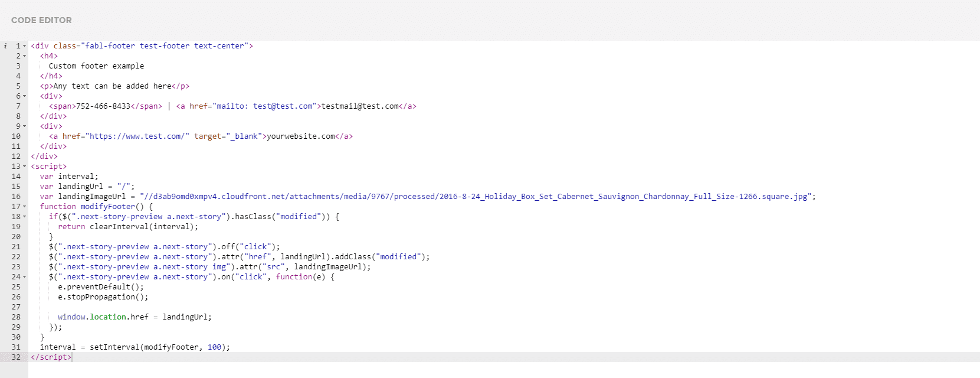Click 'e.preventDefault();' on line 25
Screen dimensions: 980x378
pyautogui.click(x=101, y=287)
